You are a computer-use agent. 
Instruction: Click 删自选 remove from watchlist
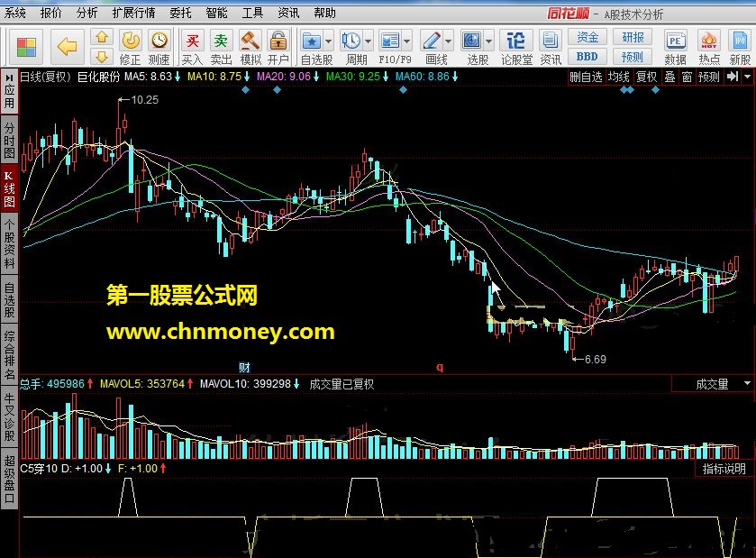pos(586,77)
